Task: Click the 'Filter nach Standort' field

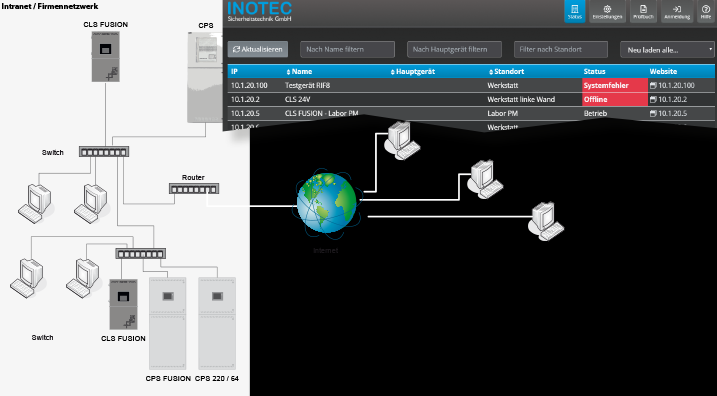Action: point(561,49)
